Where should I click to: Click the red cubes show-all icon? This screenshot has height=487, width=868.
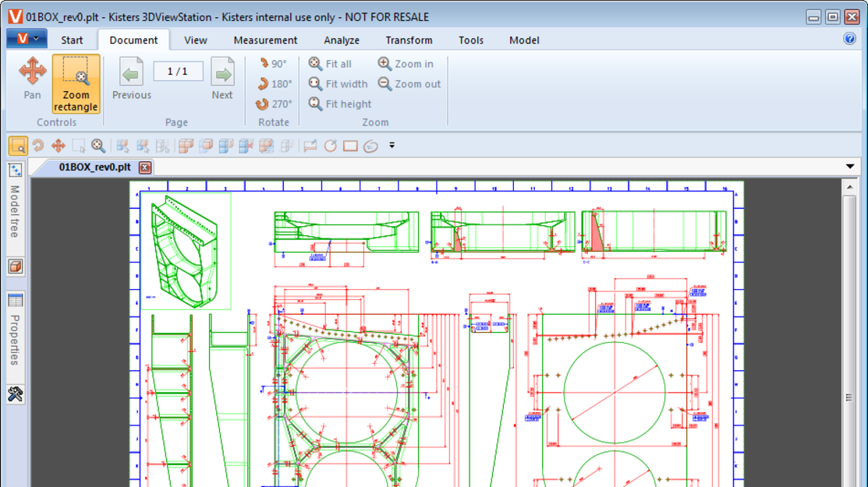(186, 146)
